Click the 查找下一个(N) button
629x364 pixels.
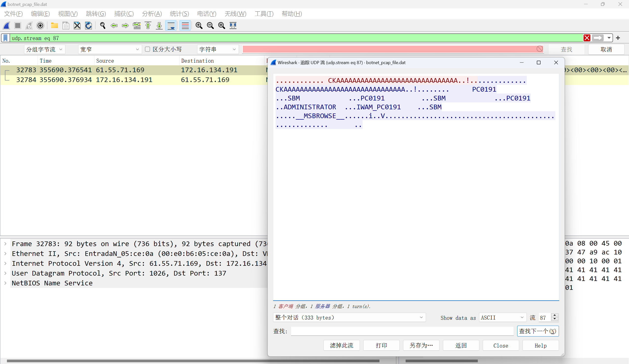coord(538,331)
